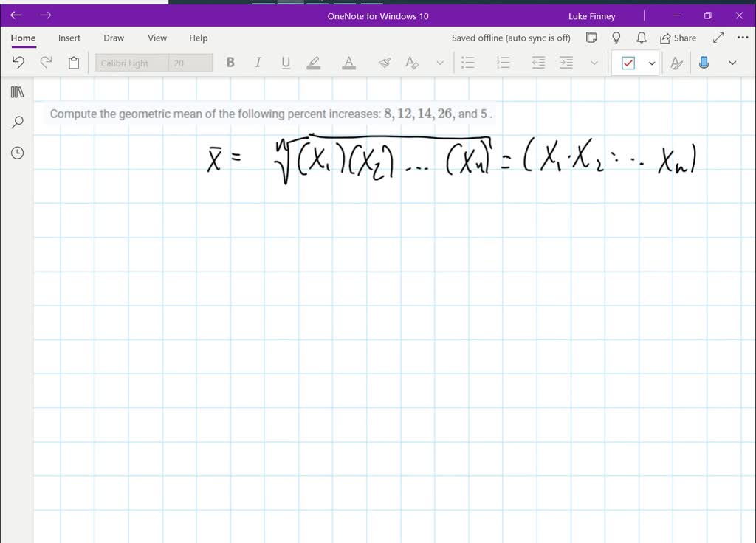Open the Insert menu tab
The height and width of the screenshot is (543, 756).
[x=69, y=38]
